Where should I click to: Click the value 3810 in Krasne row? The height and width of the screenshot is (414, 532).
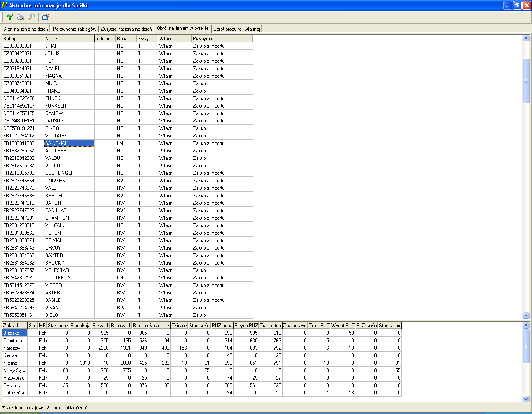click(x=80, y=363)
